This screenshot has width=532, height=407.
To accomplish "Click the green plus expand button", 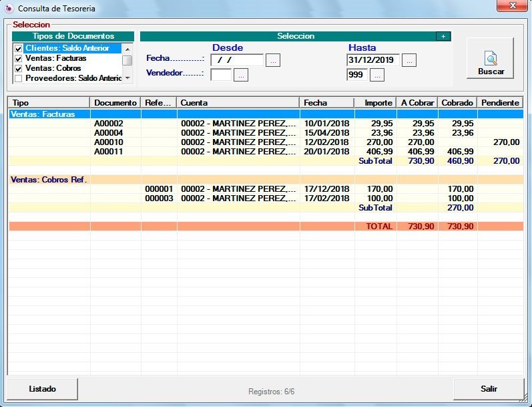I will point(443,36).
